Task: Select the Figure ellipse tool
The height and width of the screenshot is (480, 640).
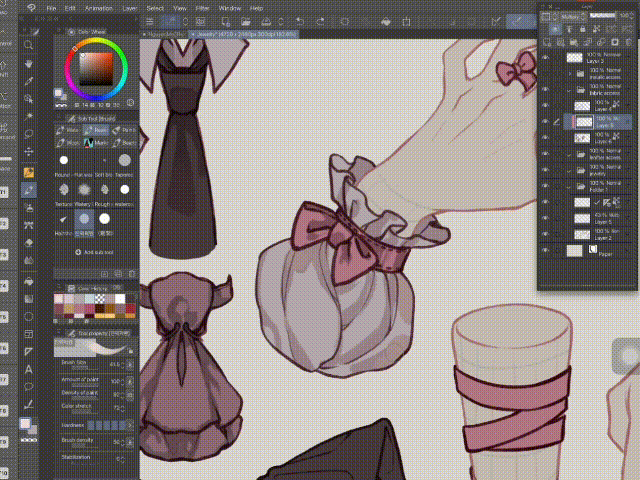Action: pyautogui.click(x=28, y=316)
